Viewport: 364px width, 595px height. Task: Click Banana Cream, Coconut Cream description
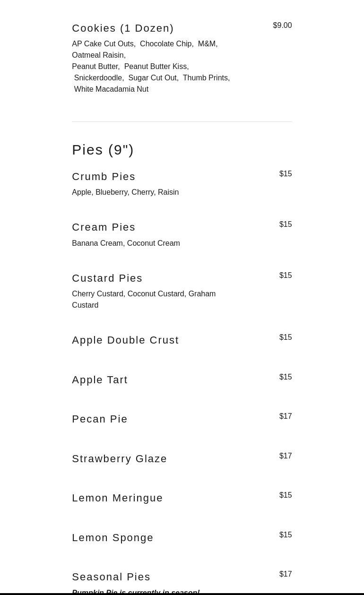(126, 243)
